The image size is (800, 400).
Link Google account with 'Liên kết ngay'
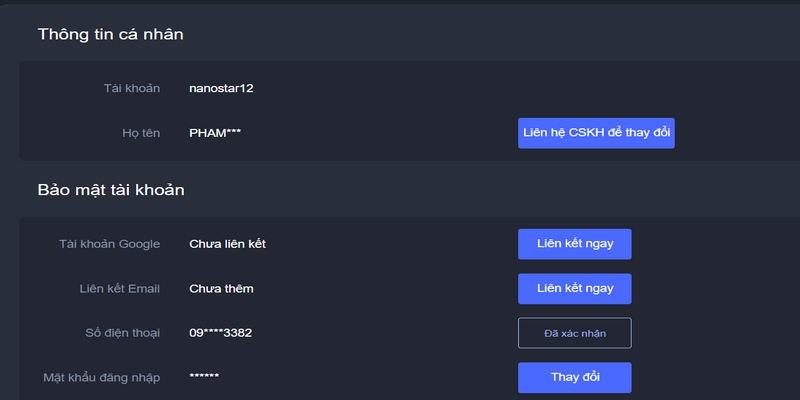(574, 244)
